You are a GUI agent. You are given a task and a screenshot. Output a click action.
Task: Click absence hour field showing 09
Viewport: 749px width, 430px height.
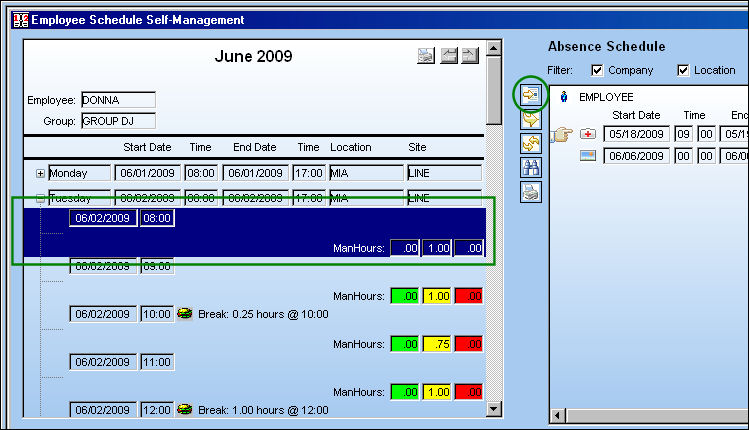tap(684, 134)
